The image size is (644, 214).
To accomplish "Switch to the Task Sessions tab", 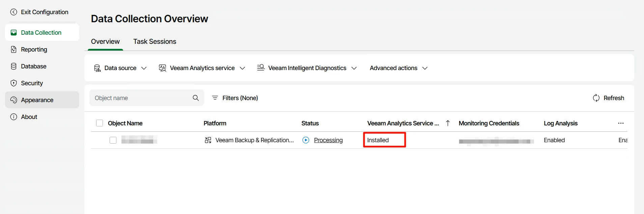I will (155, 41).
